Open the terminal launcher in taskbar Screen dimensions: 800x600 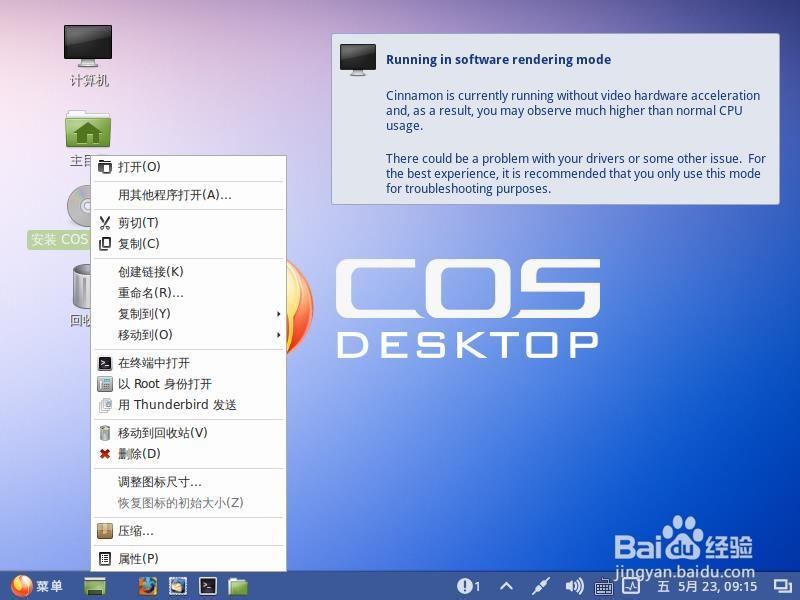[208, 586]
